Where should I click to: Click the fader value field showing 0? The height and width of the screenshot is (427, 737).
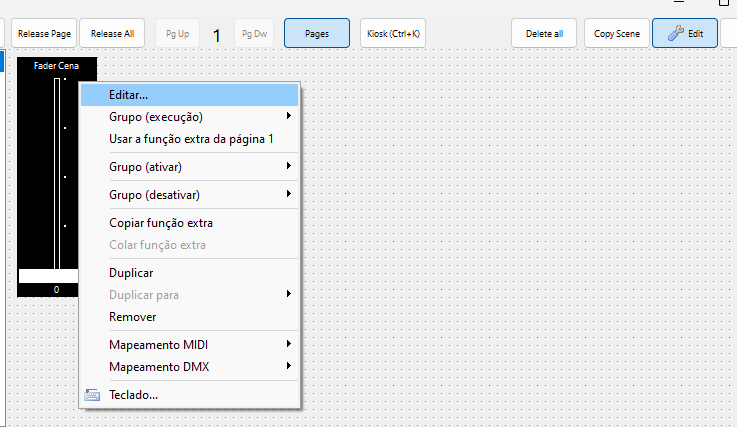pyautogui.click(x=56, y=290)
